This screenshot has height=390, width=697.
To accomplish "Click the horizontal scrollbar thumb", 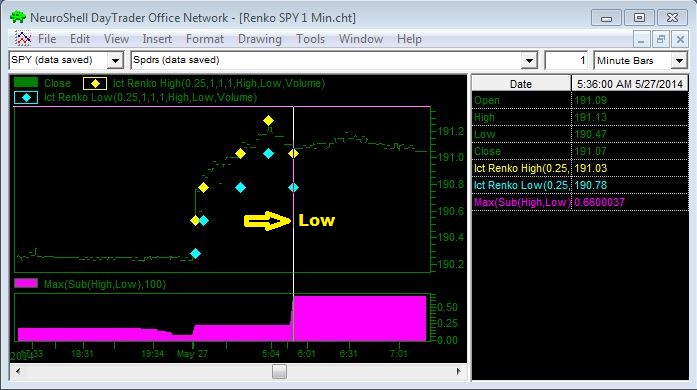I will [x=279, y=371].
